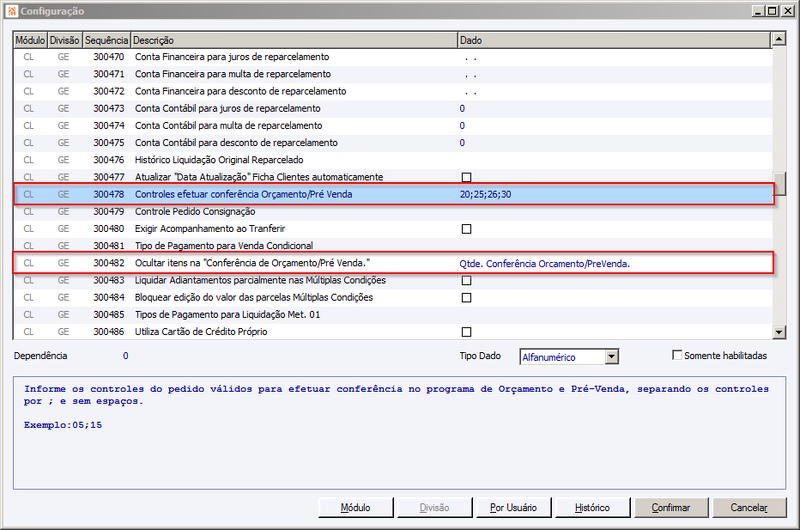Viewport: 800px width, 530px height.
Task: Click the scrollbar up arrow
Action: (779, 39)
